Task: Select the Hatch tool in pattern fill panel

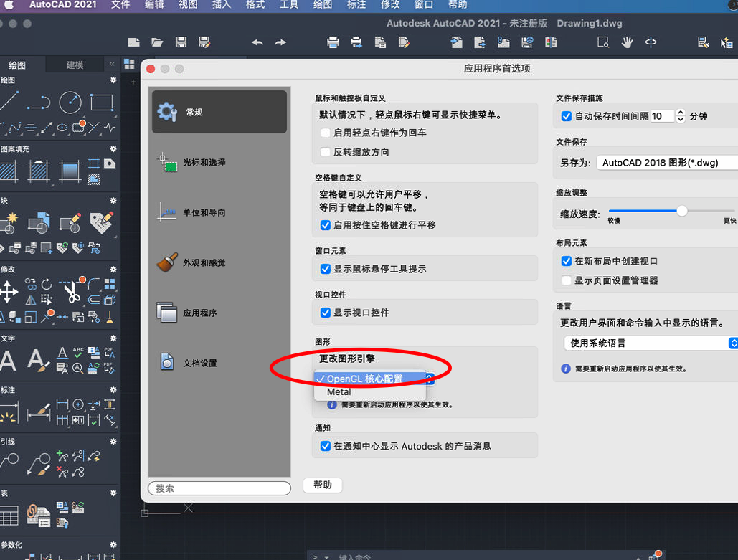Action: coord(9,171)
